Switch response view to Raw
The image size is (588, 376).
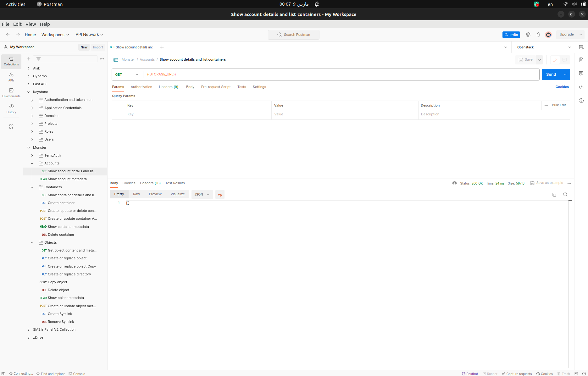[136, 194]
